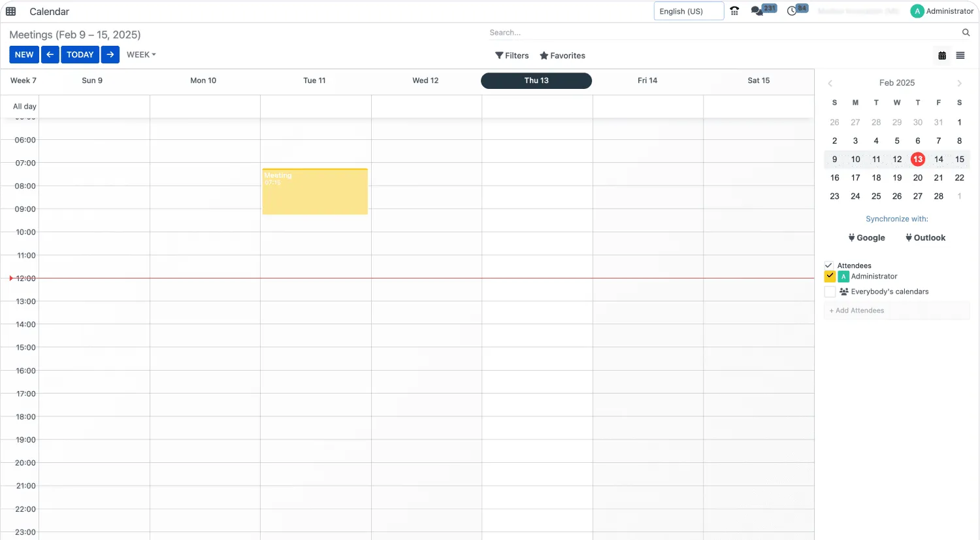Uncheck the Administrator attendee checkbox
This screenshot has height=540, width=980.
coord(830,277)
